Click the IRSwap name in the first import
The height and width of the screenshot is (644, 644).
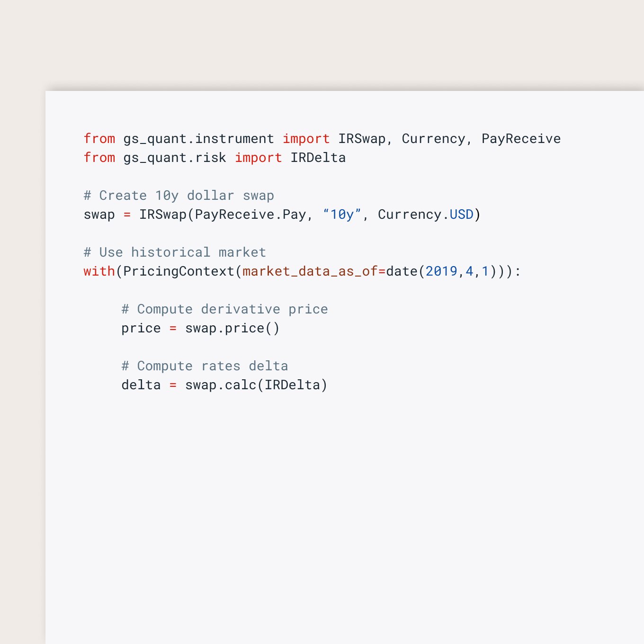361,139
